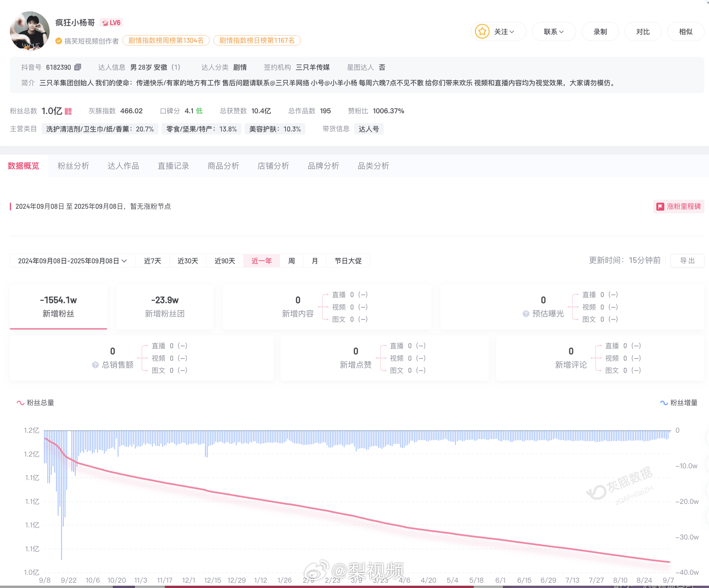Click the 达人号 tag
The image size is (709, 588).
tap(369, 129)
